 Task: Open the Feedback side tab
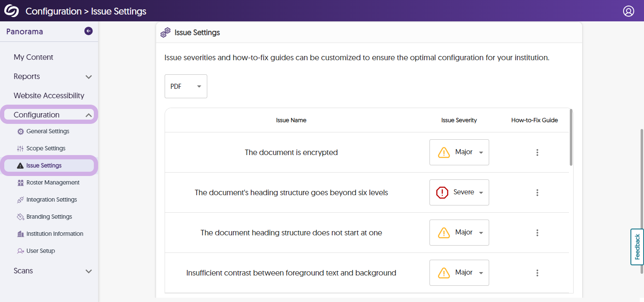point(637,247)
